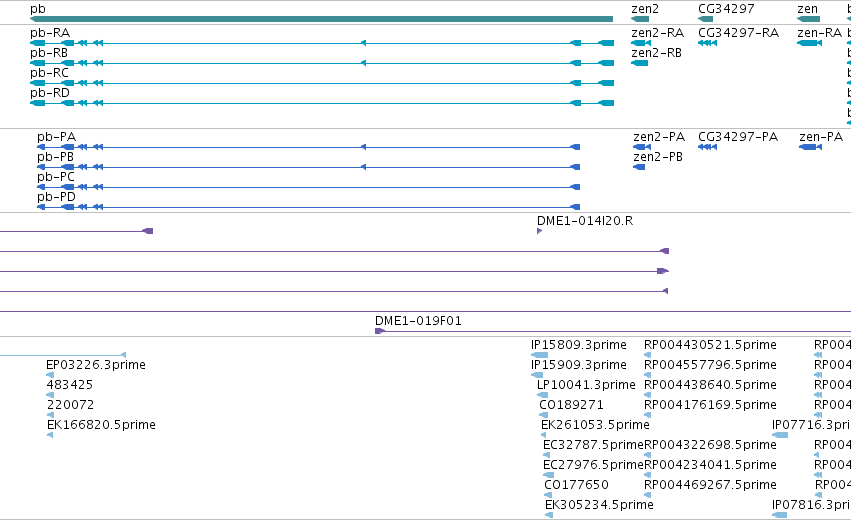Select the pb-PB protein label
The image size is (851, 520).
55,157
